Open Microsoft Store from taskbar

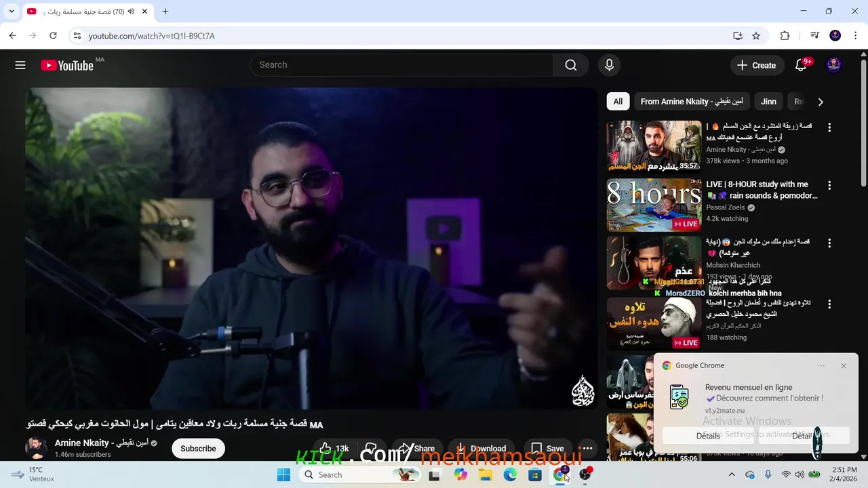point(535,474)
